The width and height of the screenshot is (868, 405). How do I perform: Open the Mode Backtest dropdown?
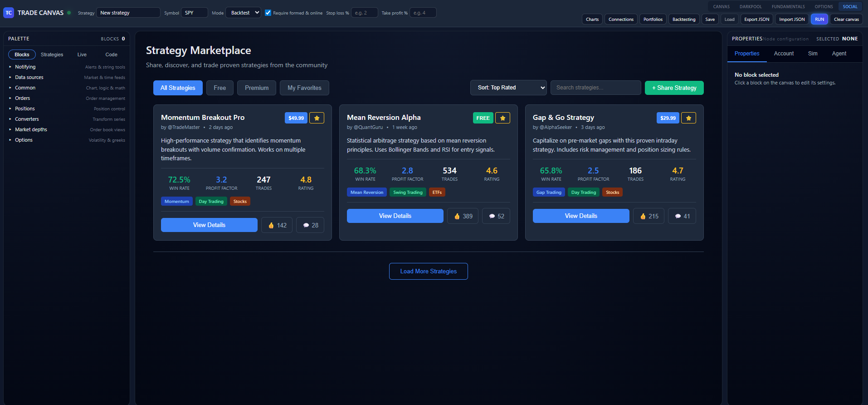point(243,13)
